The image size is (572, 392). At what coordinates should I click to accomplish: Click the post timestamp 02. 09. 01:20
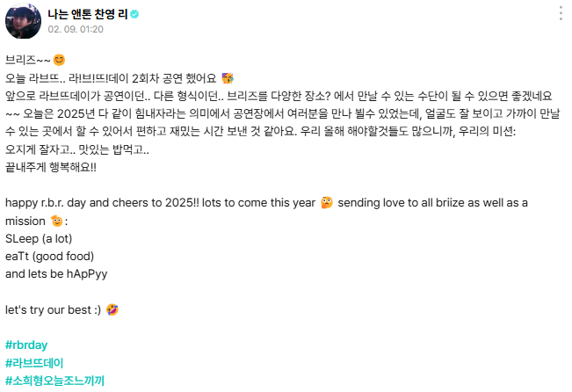click(x=76, y=29)
